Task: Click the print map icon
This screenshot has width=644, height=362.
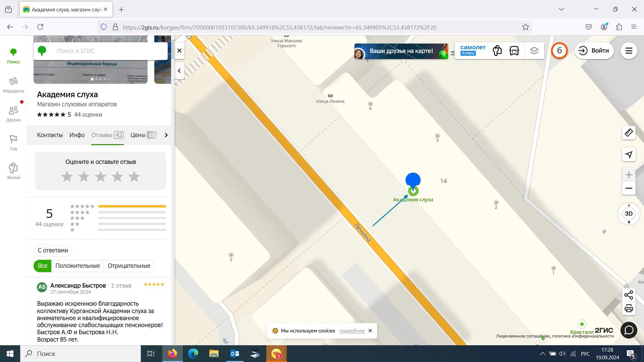Action: click(629, 308)
